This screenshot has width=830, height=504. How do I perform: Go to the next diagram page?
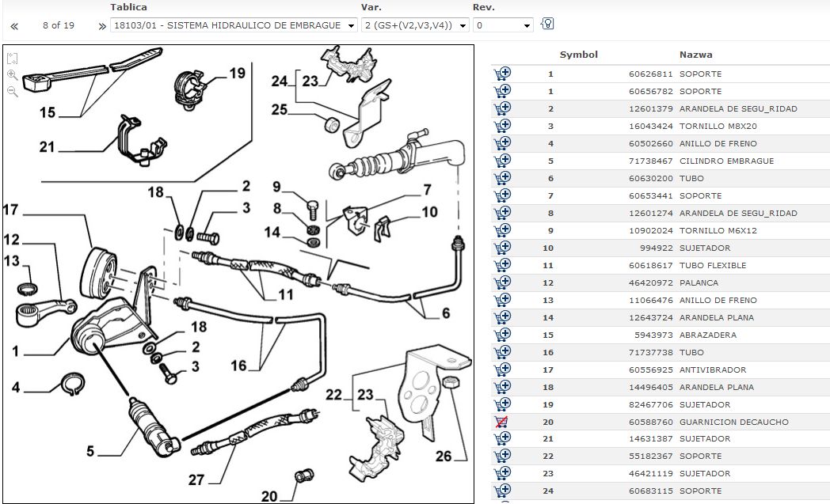(x=101, y=26)
